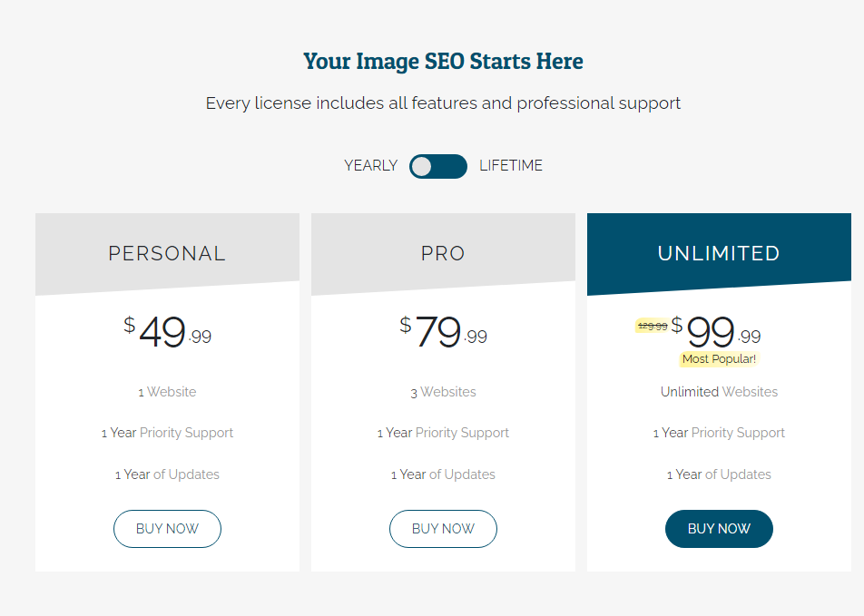Click the '1 Website' feature text

pyautogui.click(x=168, y=392)
